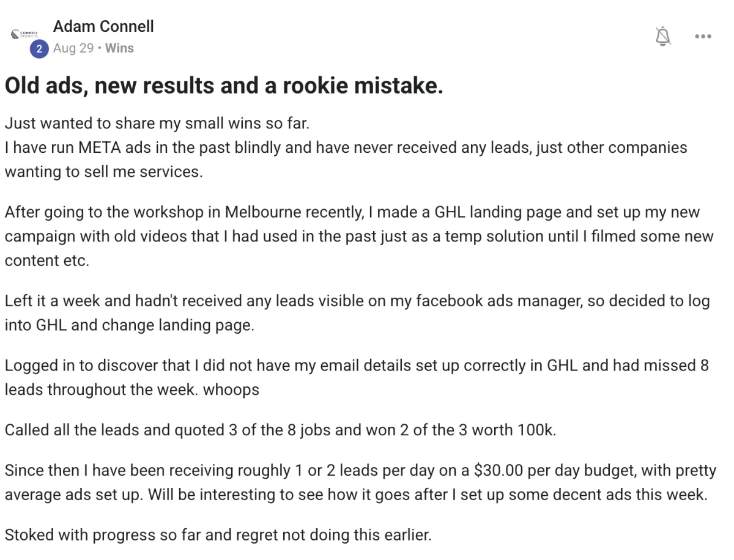Screen dimensions: 734x560
Task: Click the Aug 29 post timestamp
Action: pyautogui.click(x=73, y=48)
